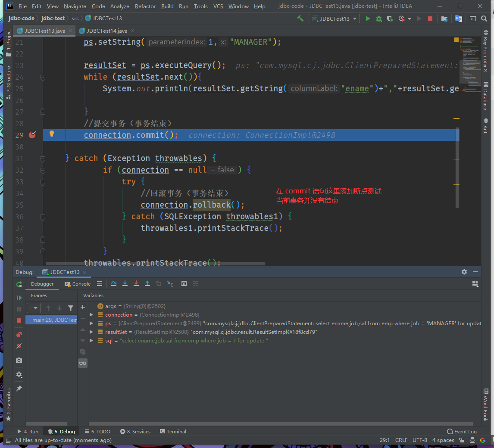Click Show Execution Point lines icon
The width and height of the screenshot is (494, 448).
(100, 283)
